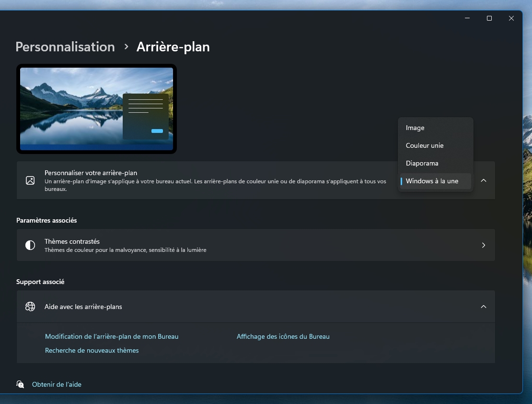The height and width of the screenshot is (404, 532).
Task: Click the Paramètres associés section heading
Action: tap(46, 220)
